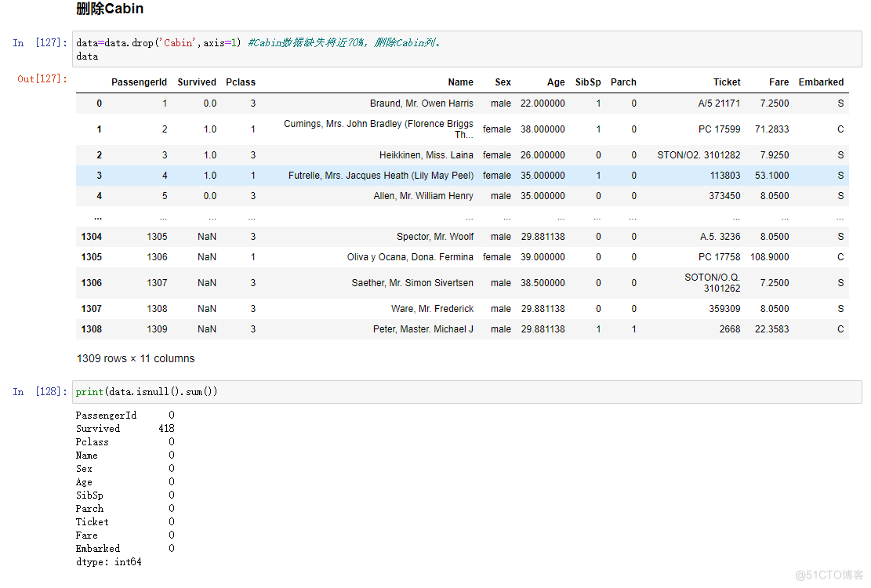Click row index 1307
The image size is (871, 588).
tap(92, 309)
